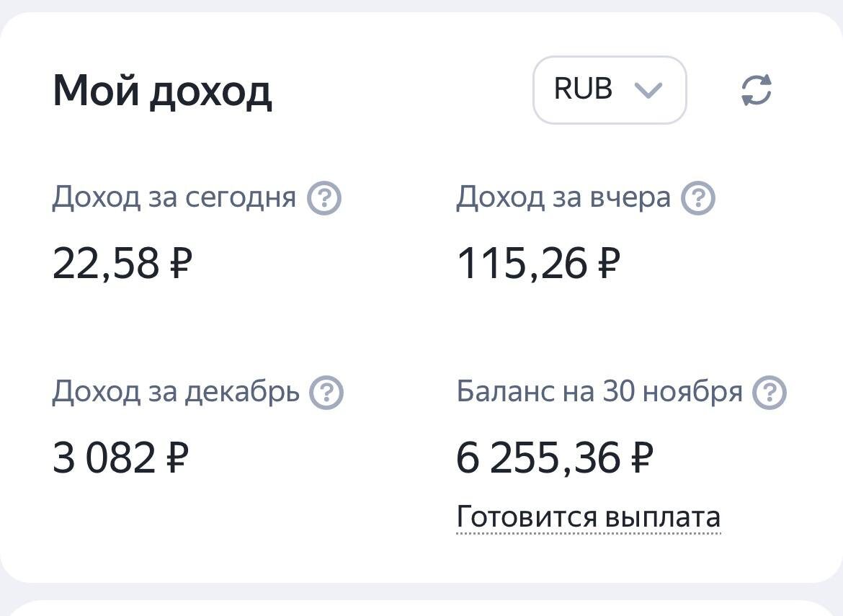Open help icon next to Доход за декабрь
The width and height of the screenshot is (843, 616).
click(326, 393)
